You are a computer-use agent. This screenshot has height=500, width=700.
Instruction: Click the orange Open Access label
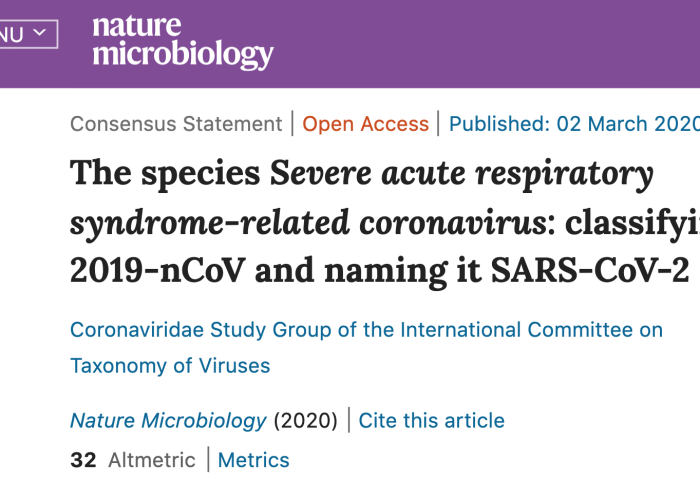[x=365, y=124]
